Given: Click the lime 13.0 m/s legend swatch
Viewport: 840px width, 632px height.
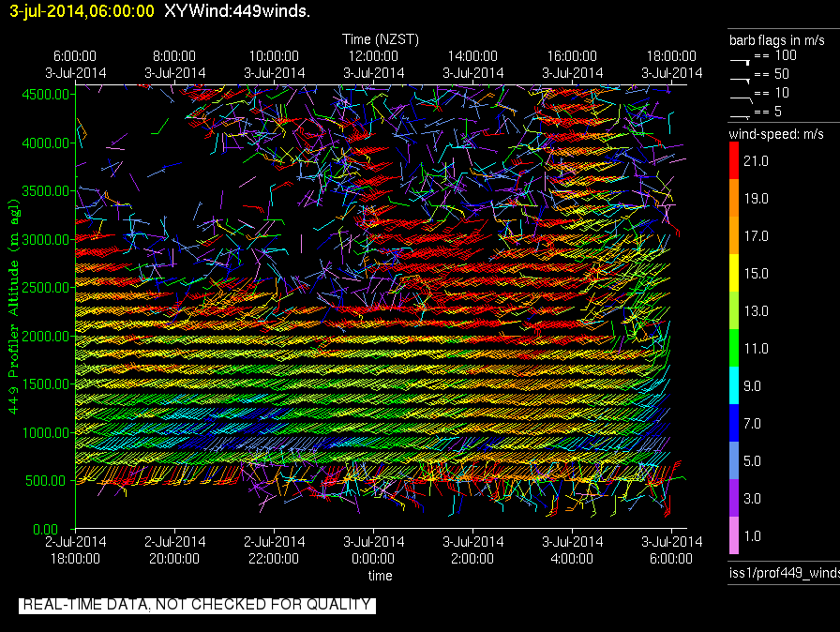Looking at the screenshot, I should tap(734, 310).
